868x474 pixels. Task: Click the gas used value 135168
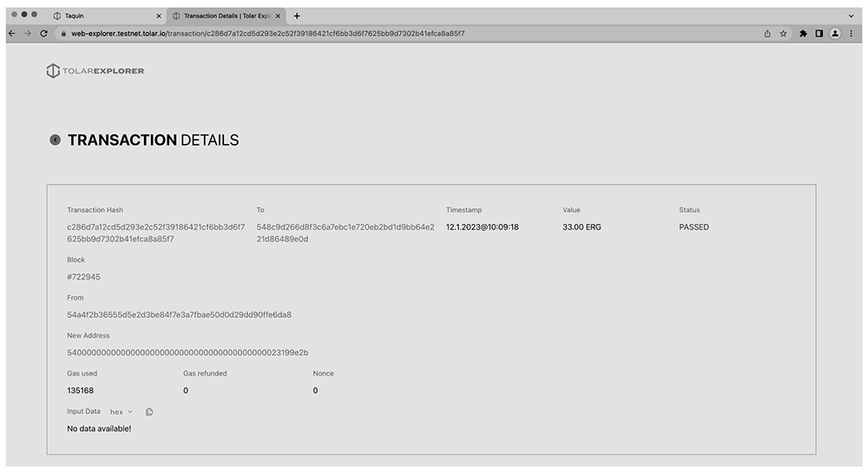80,391
